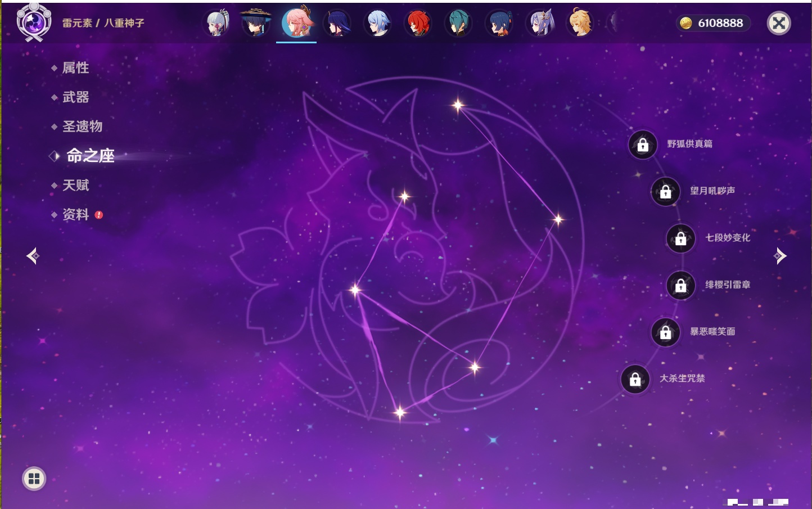The height and width of the screenshot is (509, 812).
Task: Select the dark purple-haired character avatar
Action: pyautogui.click(x=337, y=23)
